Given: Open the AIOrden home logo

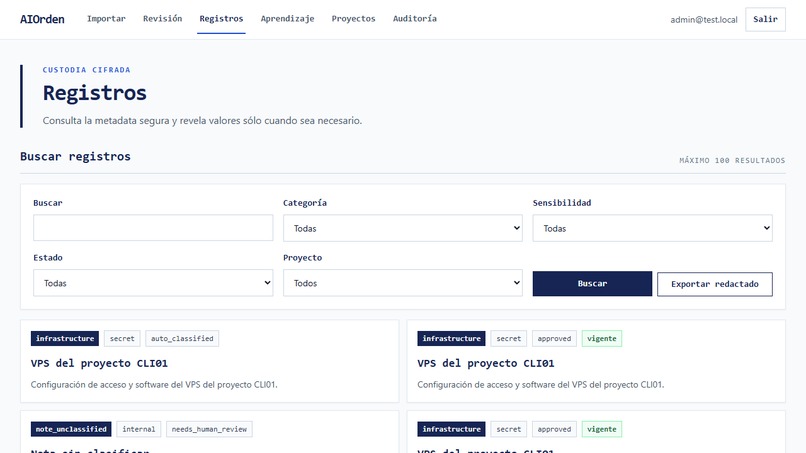Looking at the screenshot, I should [42, 19].
